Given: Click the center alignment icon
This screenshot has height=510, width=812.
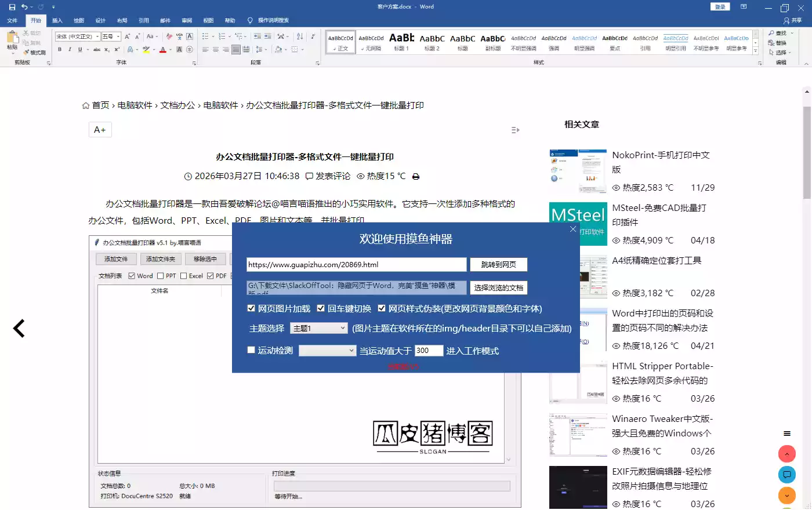Looking at the screenshot, I should tap(215, 49).
